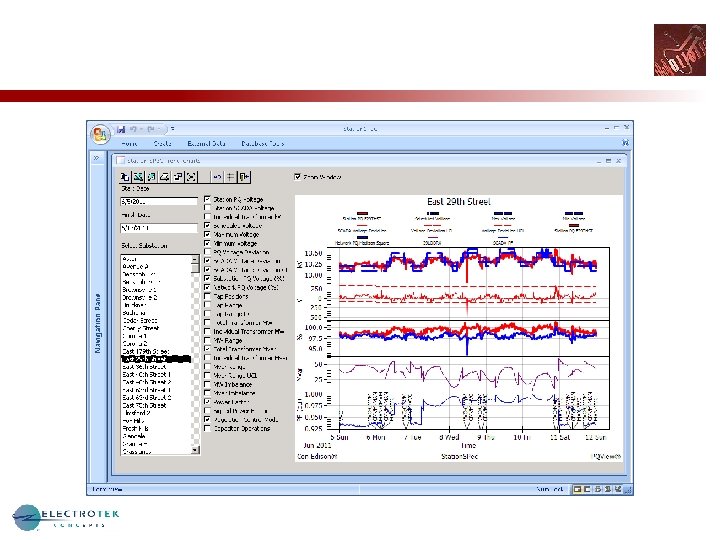
Task: Check the Tap Range checkbox
Action: point(207,305)
